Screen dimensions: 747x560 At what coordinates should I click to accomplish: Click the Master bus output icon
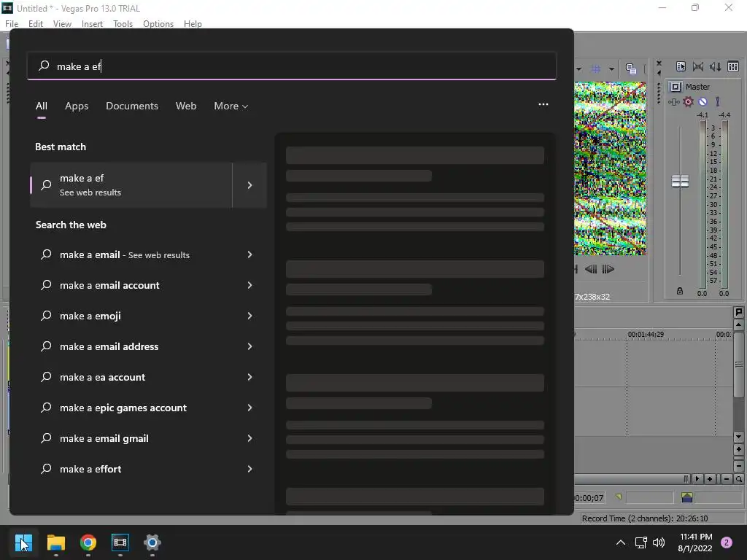(676, 87)
